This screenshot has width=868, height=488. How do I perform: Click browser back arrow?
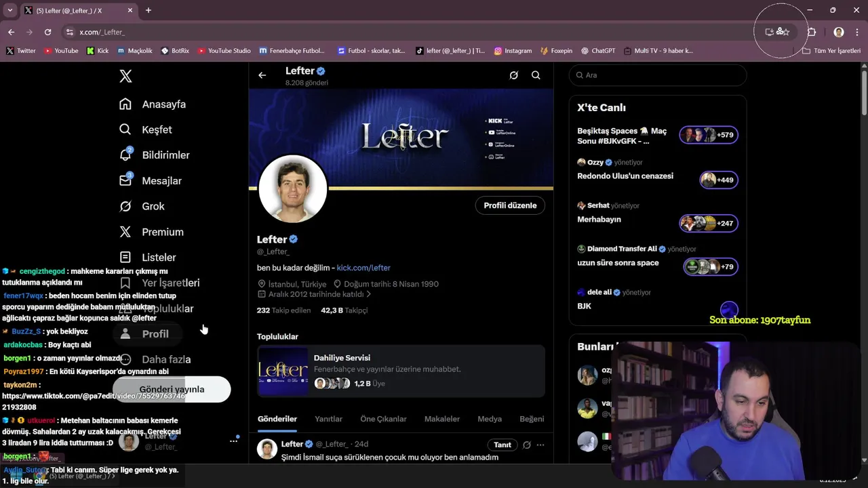pos(11,32)
